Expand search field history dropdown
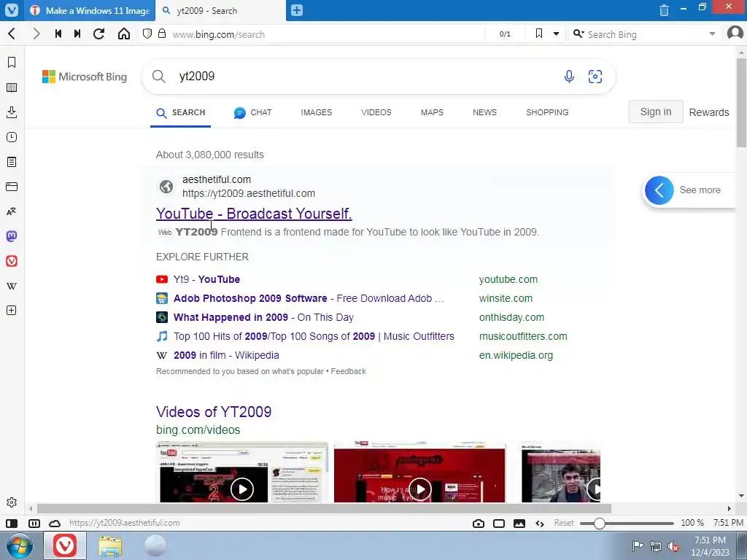747x560 pixels. (712, 34)
